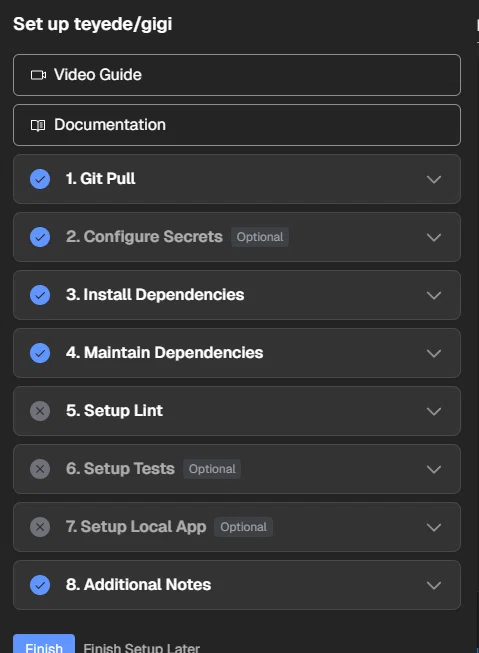Click the video camera icon

(38, 75)
